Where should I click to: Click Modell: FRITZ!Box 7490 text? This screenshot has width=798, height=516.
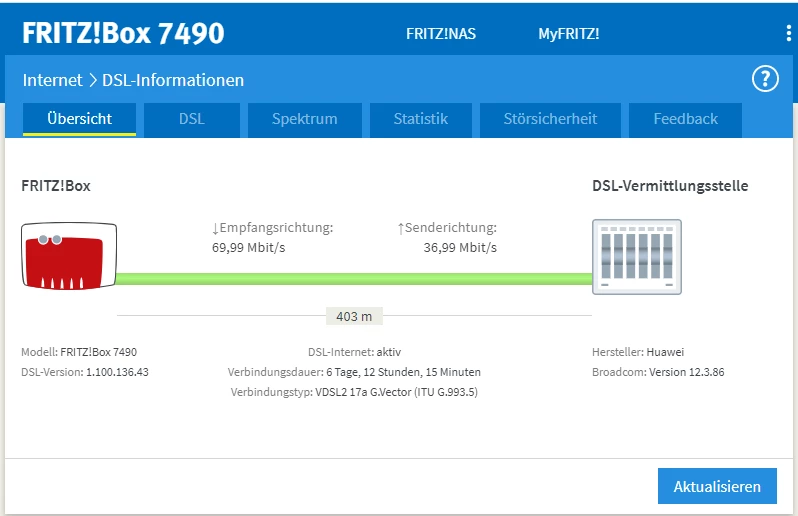click(79, 352)
